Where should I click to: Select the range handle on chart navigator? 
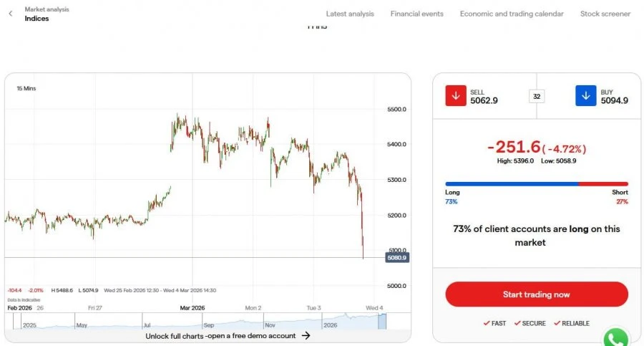[382, 321]
